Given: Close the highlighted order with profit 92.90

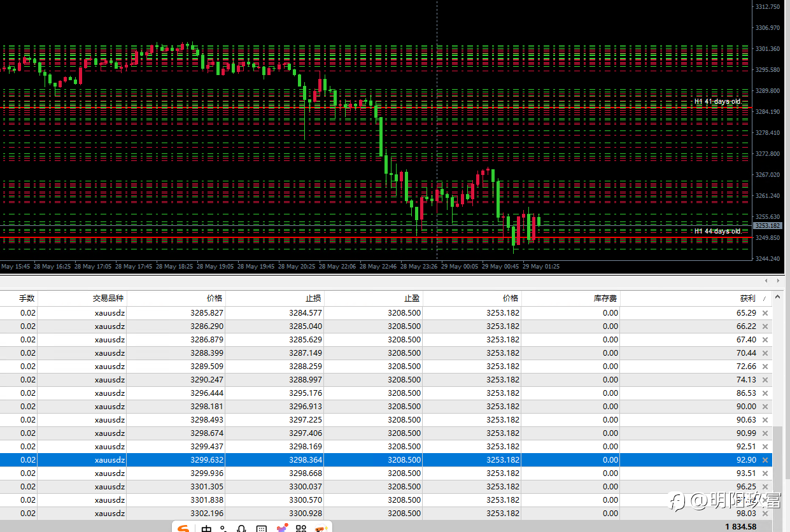Looking at the screenshot, I should coord(765,460).
